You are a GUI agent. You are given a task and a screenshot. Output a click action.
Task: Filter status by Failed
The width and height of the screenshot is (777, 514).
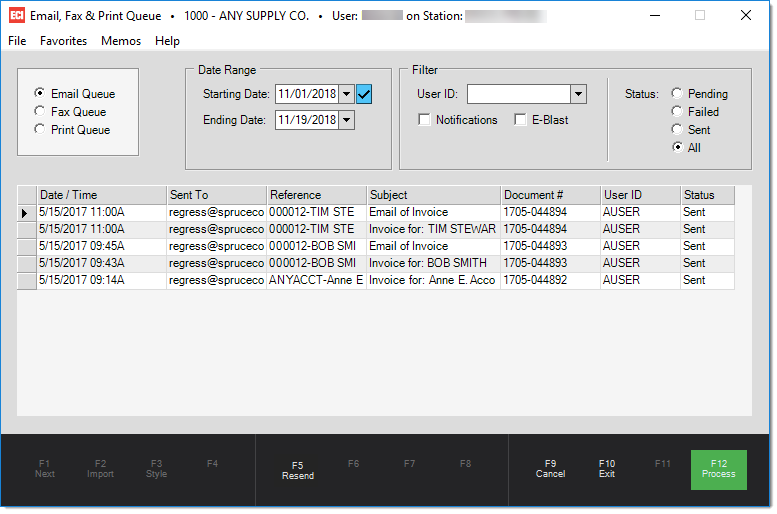(x=677, y=111)
